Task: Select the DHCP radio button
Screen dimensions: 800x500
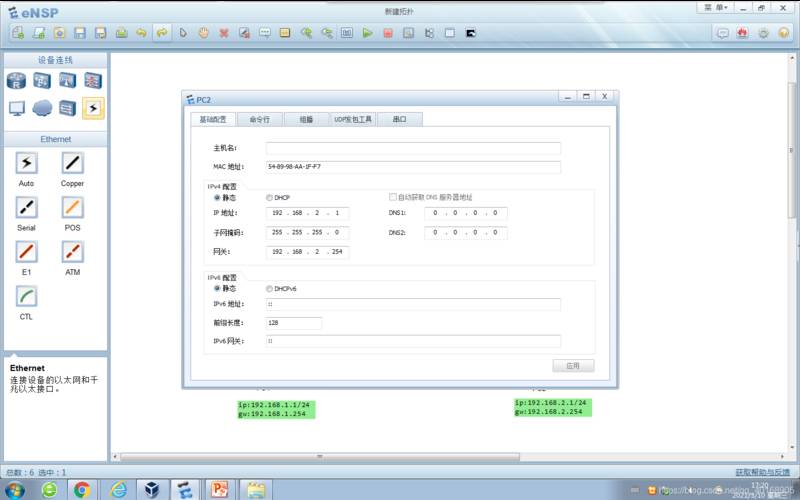Action: (269, 197)
